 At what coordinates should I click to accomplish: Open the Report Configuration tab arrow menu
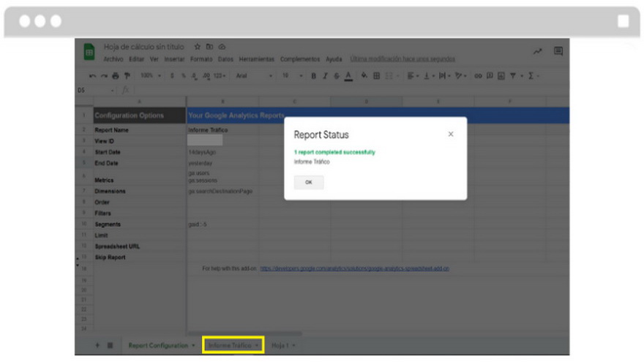click(x=193, y=346)
